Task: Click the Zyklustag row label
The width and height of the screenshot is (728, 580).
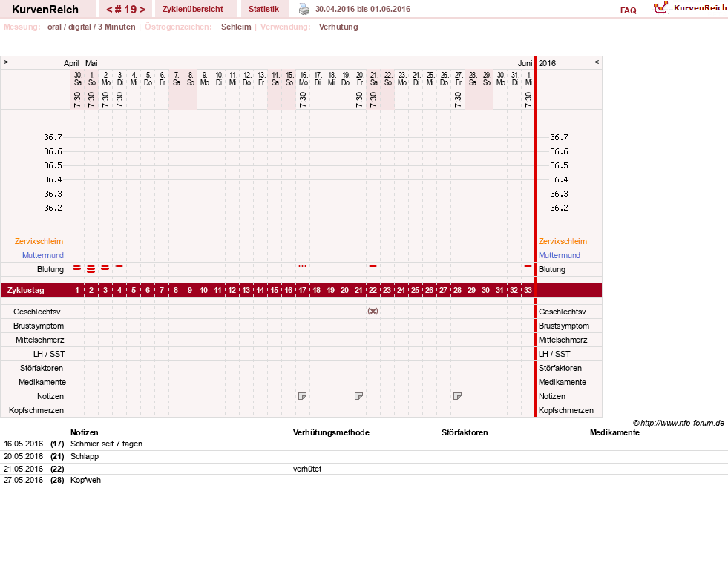Action: point(25,291)
